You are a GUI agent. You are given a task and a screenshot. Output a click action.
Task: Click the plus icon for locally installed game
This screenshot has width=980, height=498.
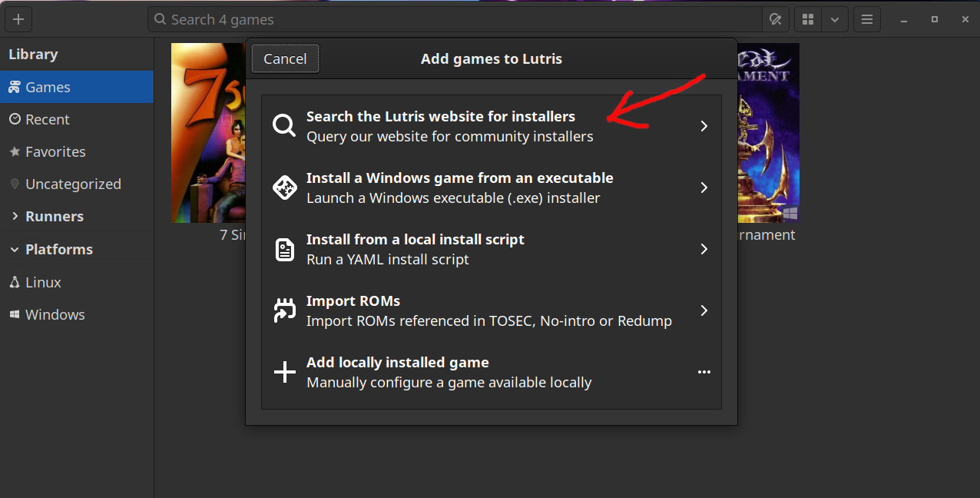285,372
